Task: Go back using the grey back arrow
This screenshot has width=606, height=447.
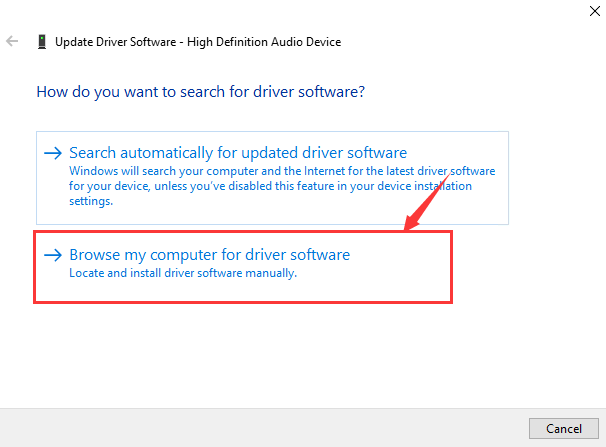Action: click(x=12, y=41)
